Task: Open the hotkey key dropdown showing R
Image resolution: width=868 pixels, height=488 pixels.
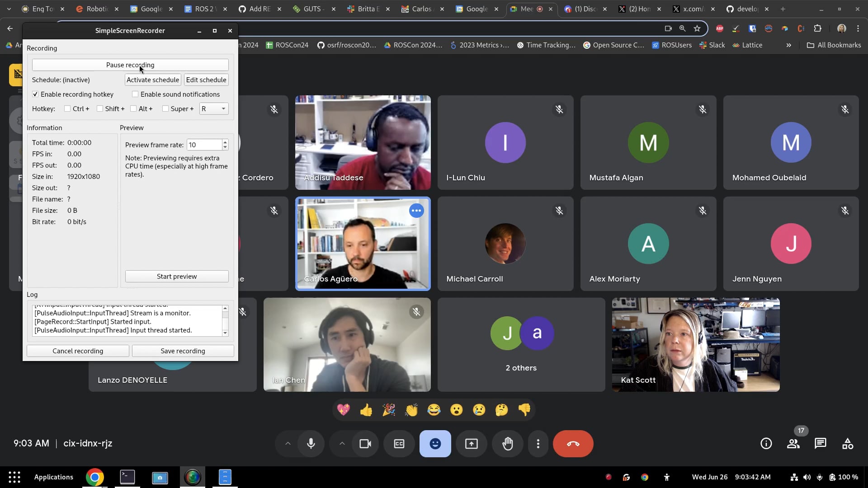Action: click(214, 109)
